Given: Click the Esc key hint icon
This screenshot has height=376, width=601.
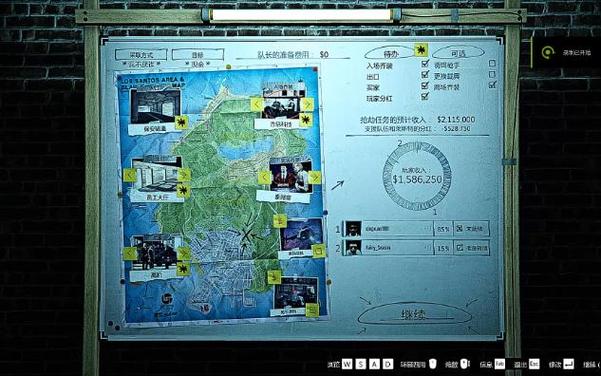Looking at the screenshot, I should (x=534, y=364).
